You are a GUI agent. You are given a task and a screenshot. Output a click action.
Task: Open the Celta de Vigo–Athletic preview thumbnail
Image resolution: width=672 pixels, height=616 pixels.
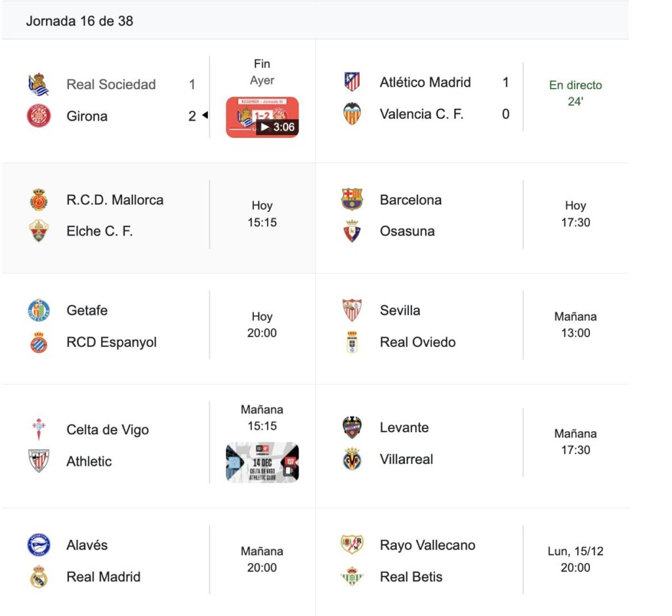[x=262, y=462]
